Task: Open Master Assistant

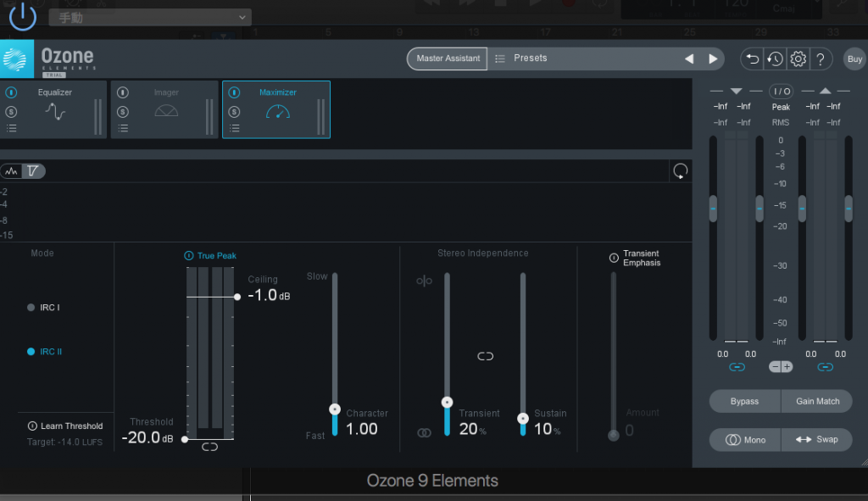Action: [448, 58]
